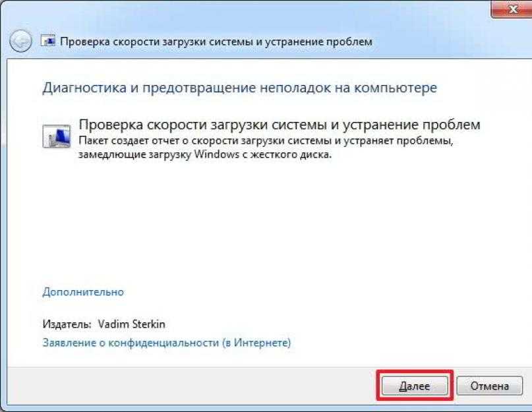Click the Отмена button
The height and width of the screenshot is (412, 532).
click(x=489, y=386)
